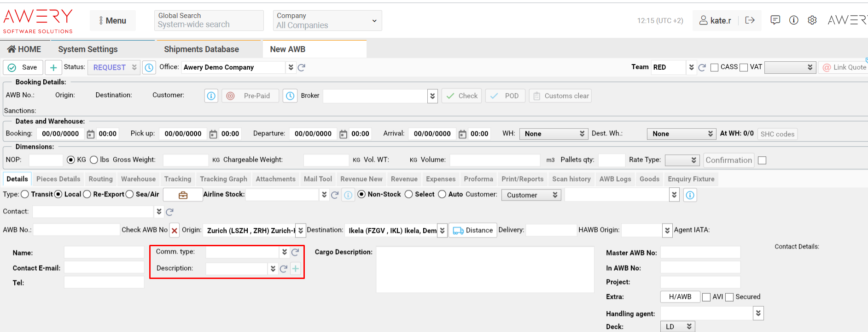Select the Transit type radio button
Viewport: 868px width, 332px height.
click(x=25, y=195)
